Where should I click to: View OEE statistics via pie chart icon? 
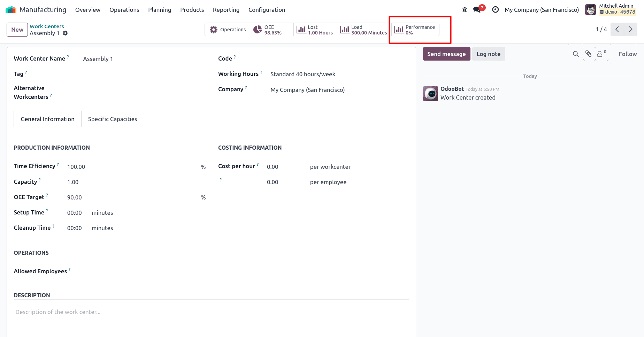coord(271,30)
